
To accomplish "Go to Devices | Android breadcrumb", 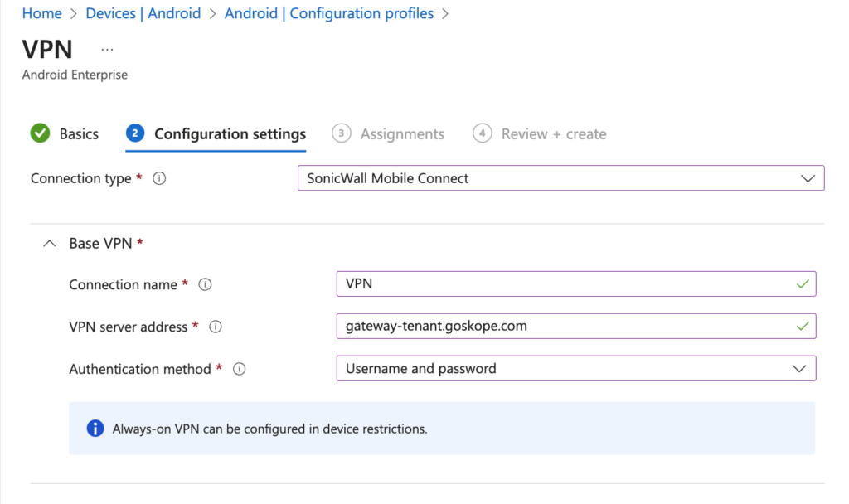I will tap(143, 13).
